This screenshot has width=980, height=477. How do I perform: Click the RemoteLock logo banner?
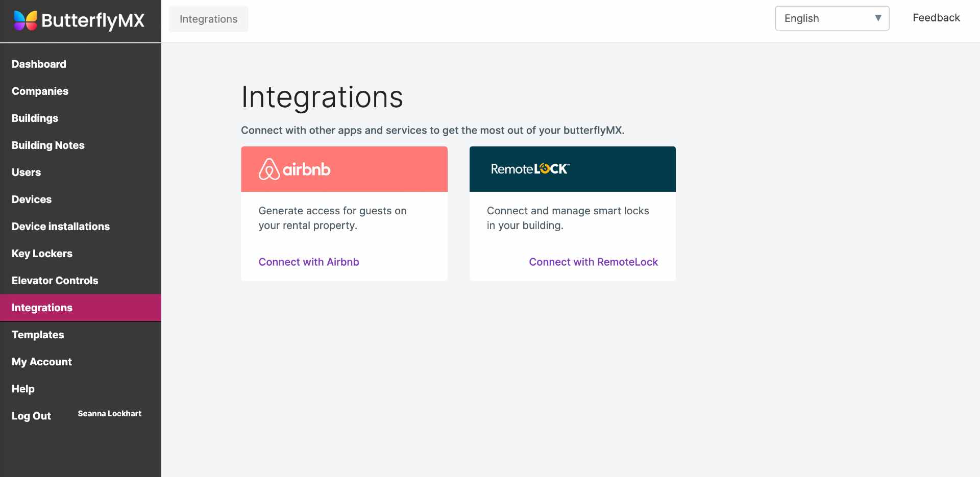pos(572,169)
